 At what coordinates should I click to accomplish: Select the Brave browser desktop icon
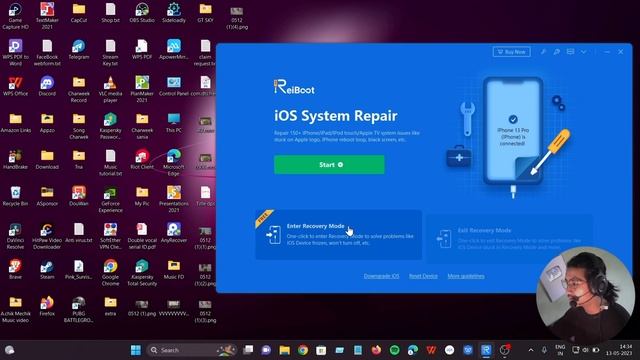point(16,269)
